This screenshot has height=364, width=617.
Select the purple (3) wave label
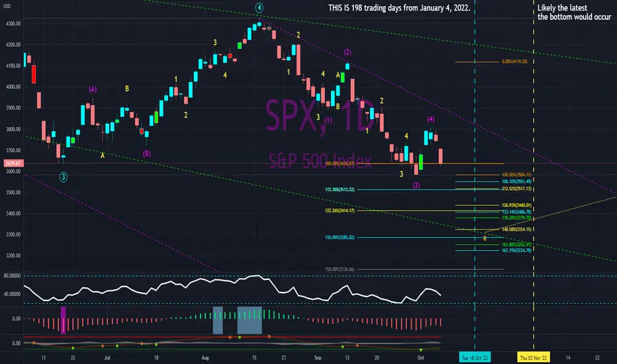pyautogui.click(x=416, y=185)
